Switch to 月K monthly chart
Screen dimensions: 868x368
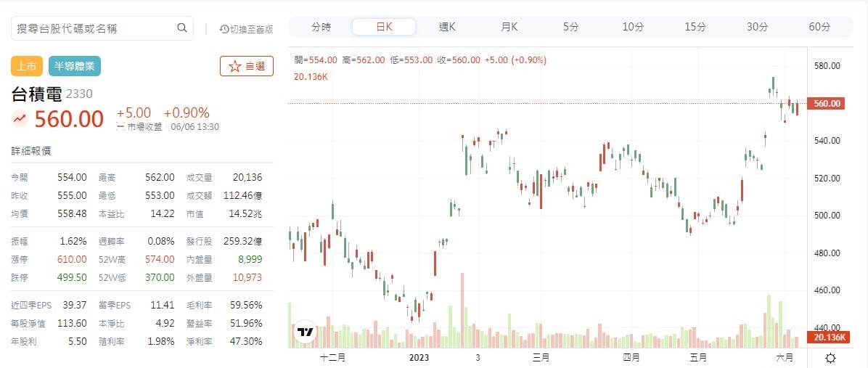(x=509, y=27)
